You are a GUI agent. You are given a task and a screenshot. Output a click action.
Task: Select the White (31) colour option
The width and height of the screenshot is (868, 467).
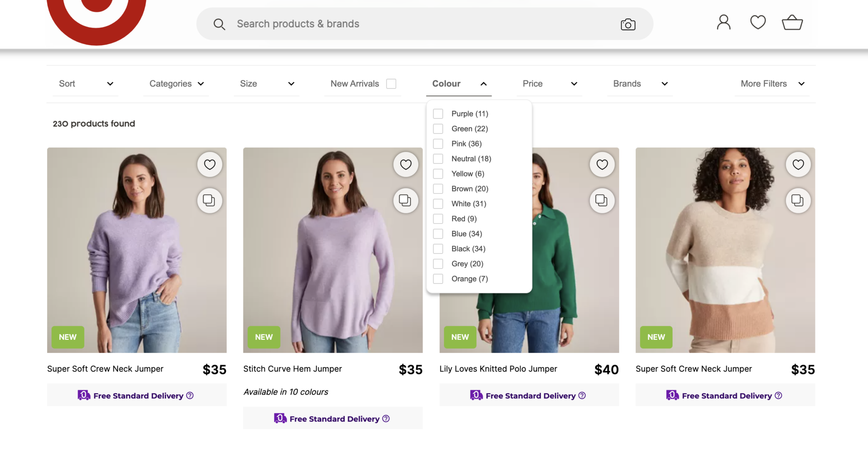tap(438, 204)
